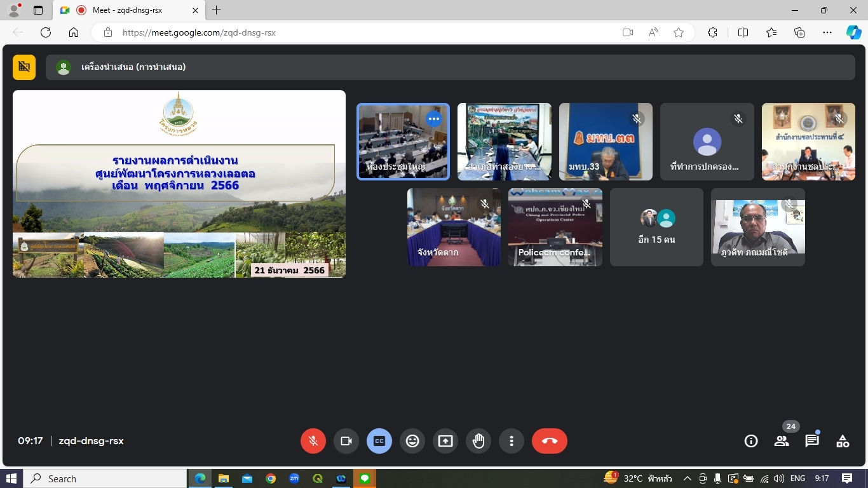Open options on ห้องประชุมใหญ่ tile
This screenshot has width=868, height=488.
(434, 119)
